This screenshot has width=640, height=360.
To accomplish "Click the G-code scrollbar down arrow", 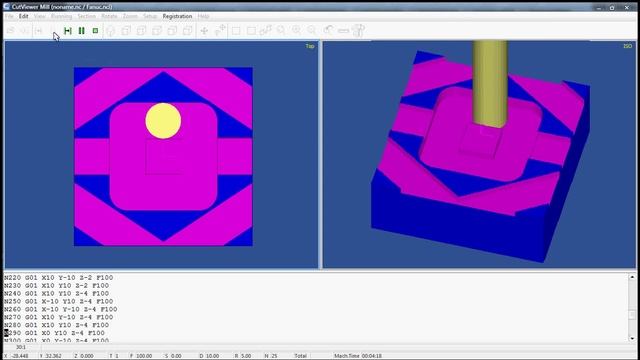I will click(632, 338).
